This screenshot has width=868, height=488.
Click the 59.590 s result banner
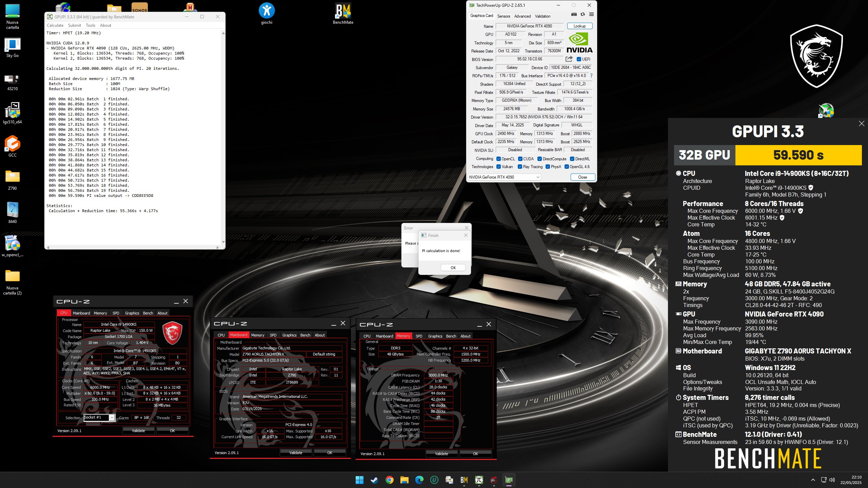798,155
